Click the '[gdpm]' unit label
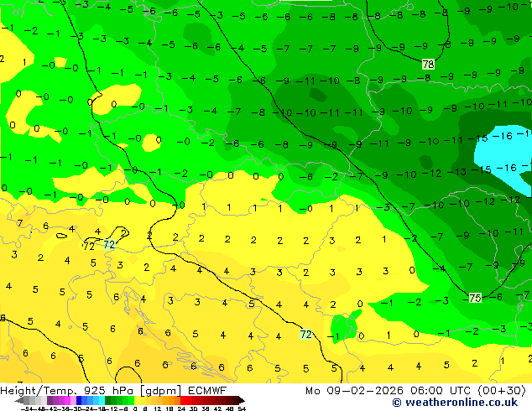Image resolution: width=532 pixels, height=411 pixels. point(160,391)
